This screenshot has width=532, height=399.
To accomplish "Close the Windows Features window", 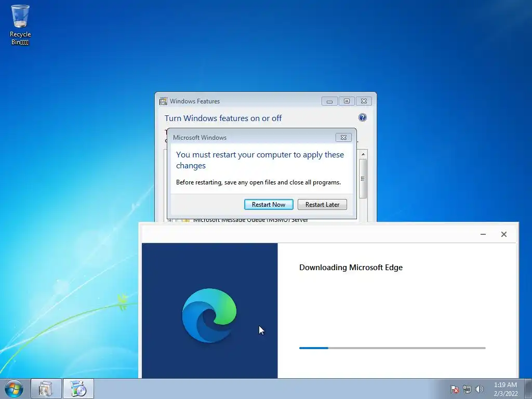I will pyautogui.click(x=364, y=101).
